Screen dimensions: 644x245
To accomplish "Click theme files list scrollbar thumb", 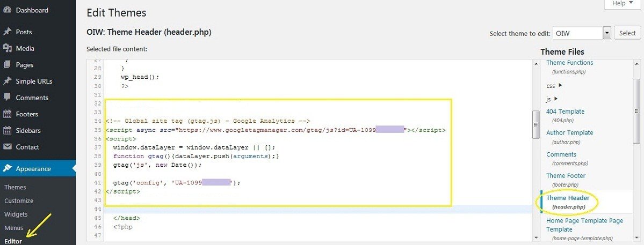I will coord(636,110).
